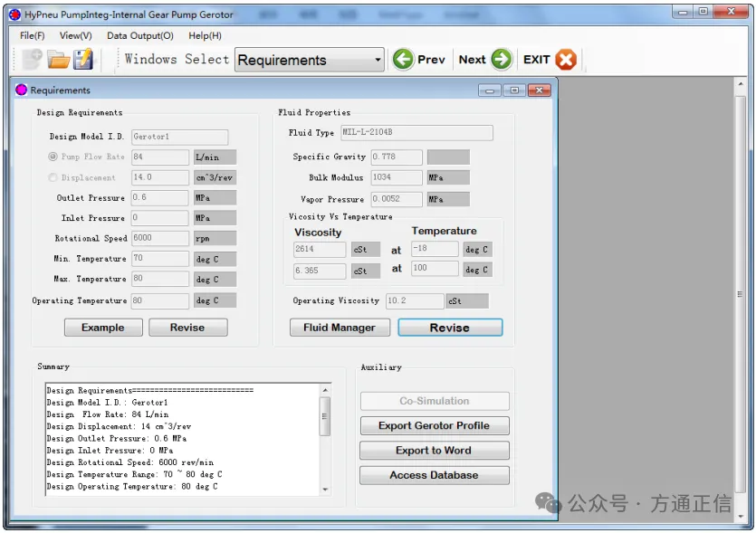Click the Co-Simulation button
Screen dimensions: 756x533
434,401
